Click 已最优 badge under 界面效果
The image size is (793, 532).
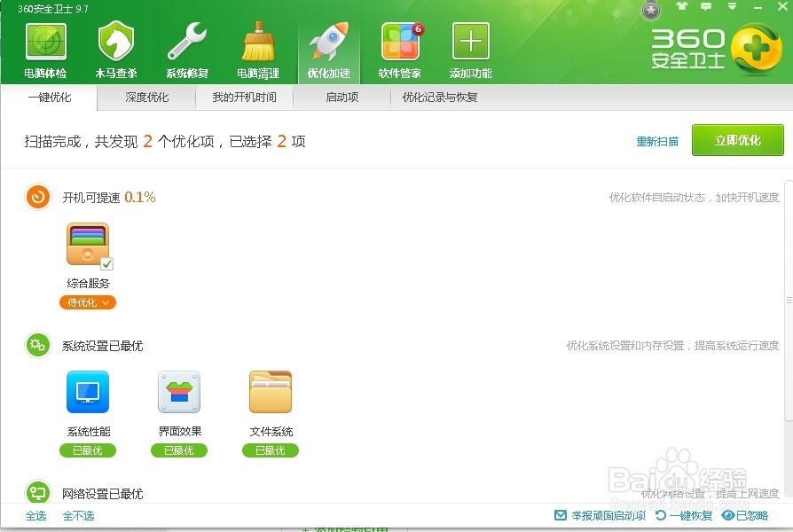click(x=179, y=450)
